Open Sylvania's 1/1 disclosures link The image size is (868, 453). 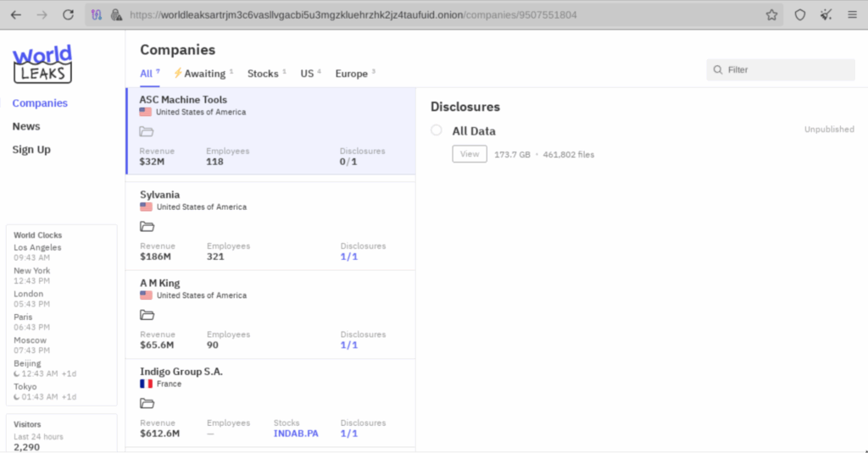click(x=348, y=257)
